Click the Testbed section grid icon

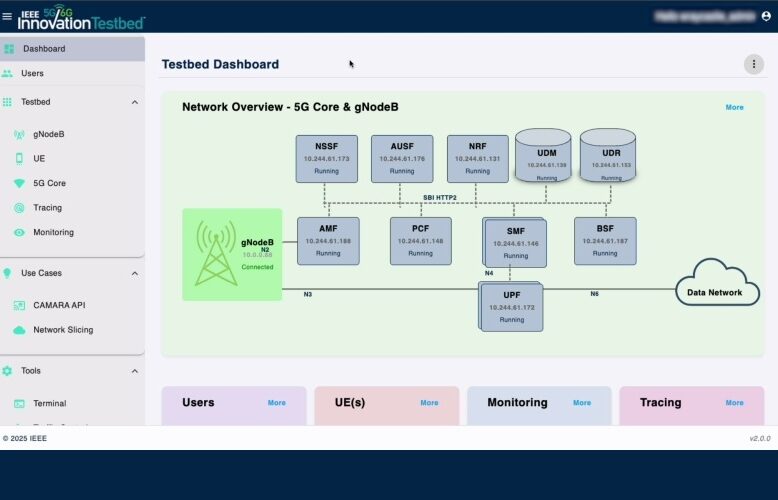point(7,102)
